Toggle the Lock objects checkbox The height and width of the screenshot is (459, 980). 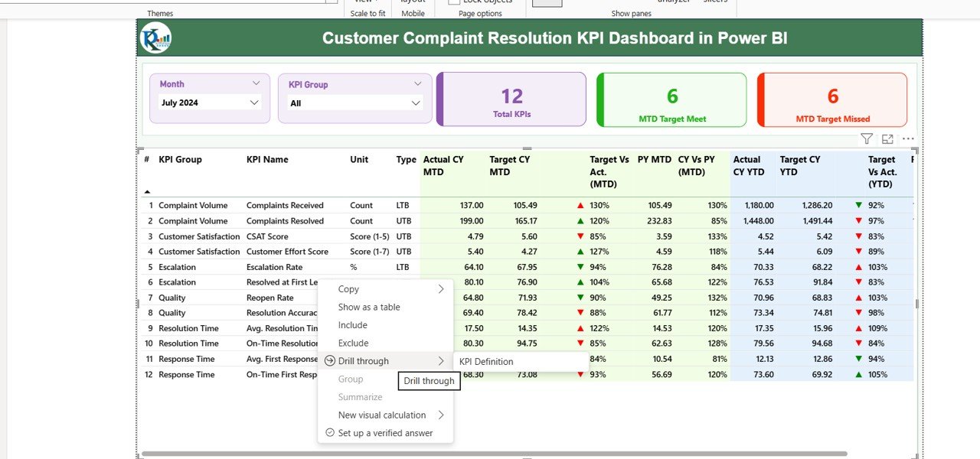tap(453, 2)
